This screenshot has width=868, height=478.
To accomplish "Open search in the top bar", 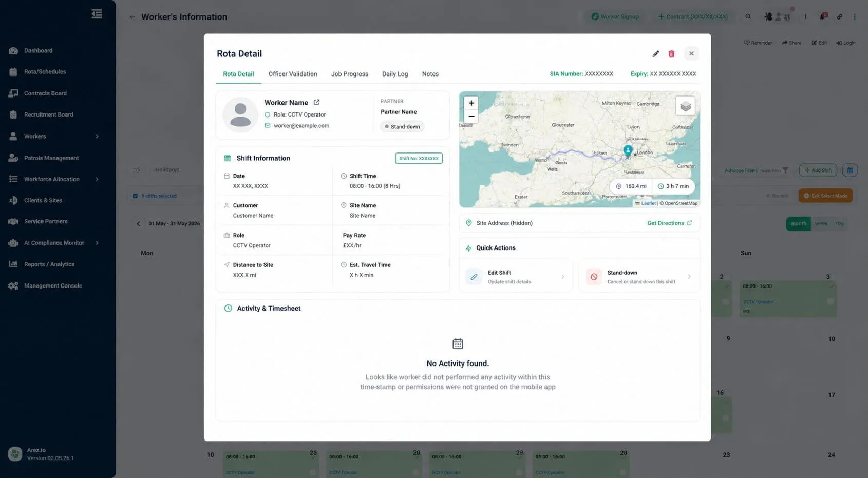I will 748,16.
